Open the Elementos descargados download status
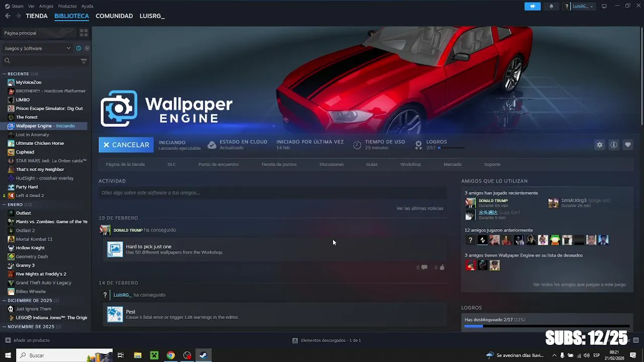 coord(327,340)
